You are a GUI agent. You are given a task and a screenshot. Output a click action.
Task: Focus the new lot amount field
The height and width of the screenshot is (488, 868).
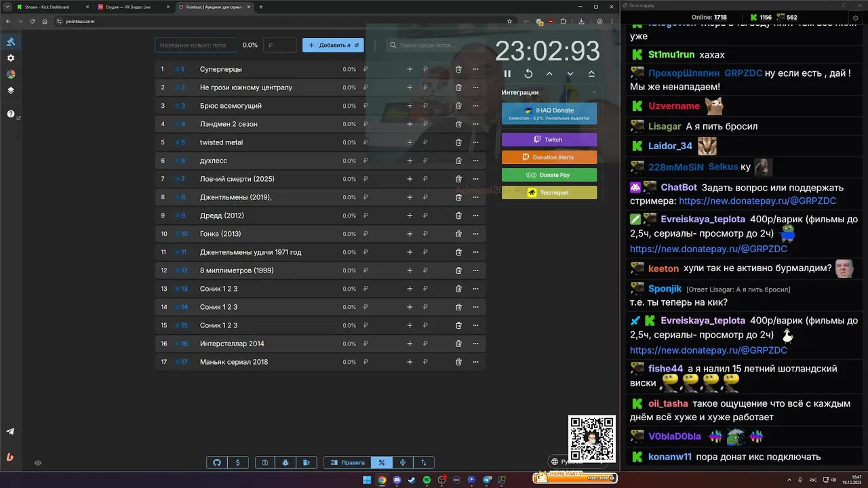tap(280, 45)
